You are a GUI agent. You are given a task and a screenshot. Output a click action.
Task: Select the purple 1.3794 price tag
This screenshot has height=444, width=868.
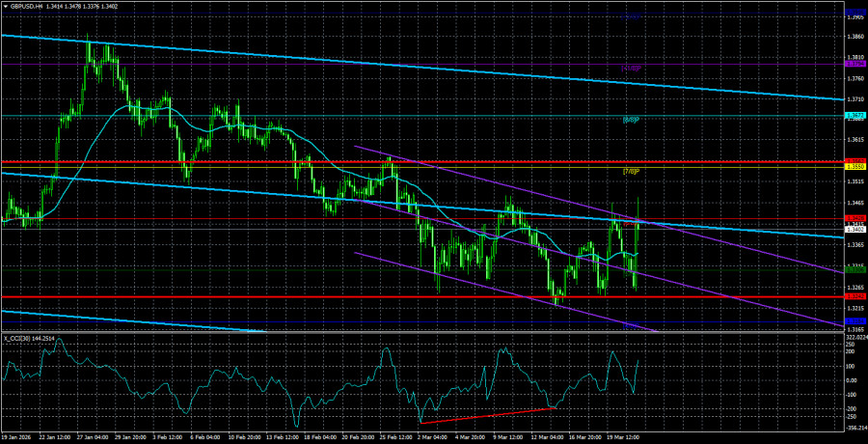pyautogui.click(x=854, y=64)
